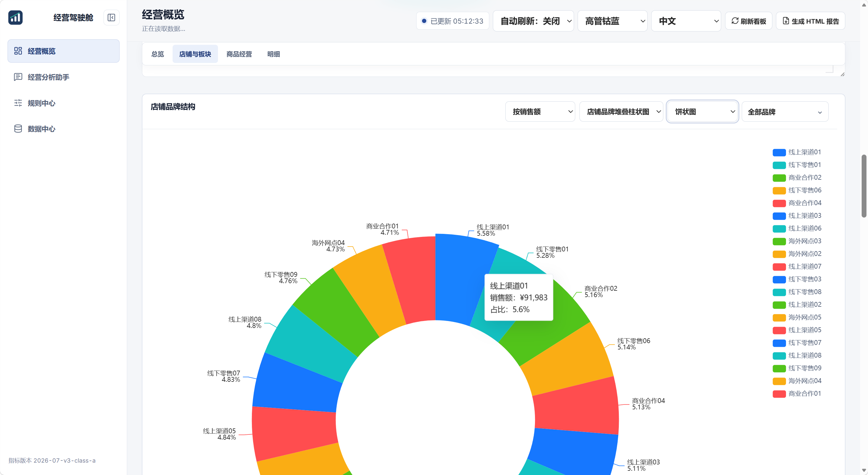This screenshot has width=868, height=475.
Task: Switch to the 店铺与板块 tab
Action: [195, 54]
